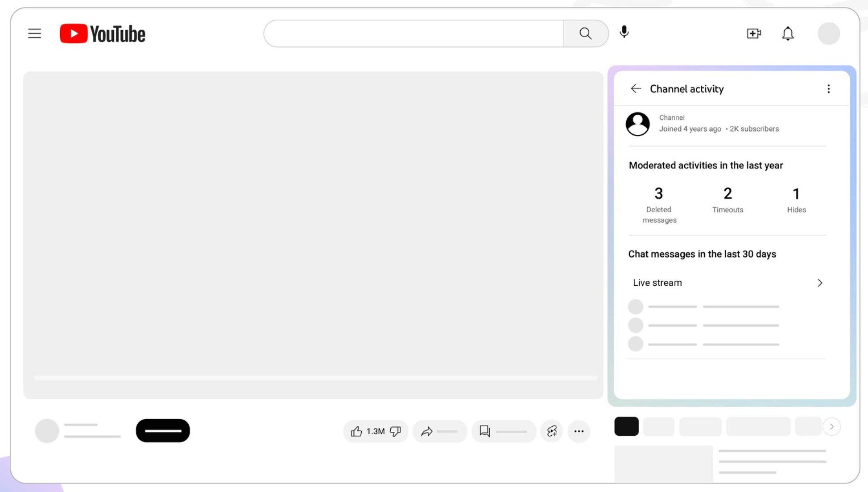Activate voice search microphone
The height and width of the screenshot is (492, 868).
pos(624,32)
